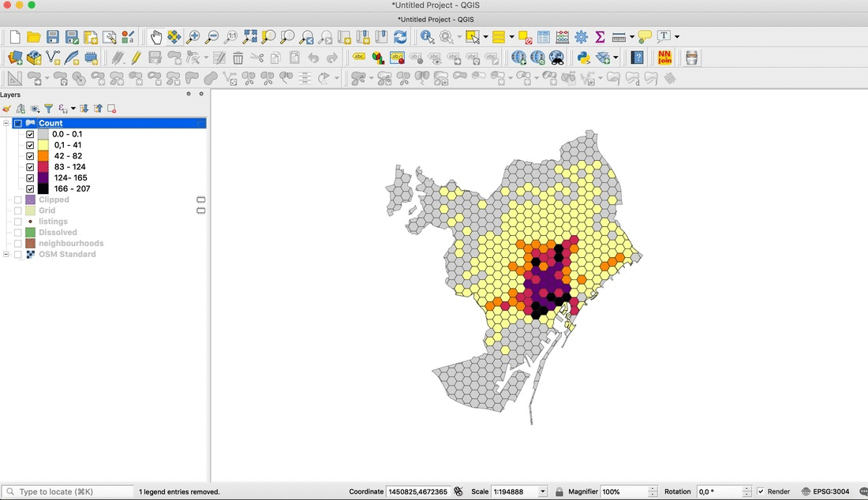Open the Text Annotation tool
This screenshot has width=868, height=500.
(x=663, y=37)
